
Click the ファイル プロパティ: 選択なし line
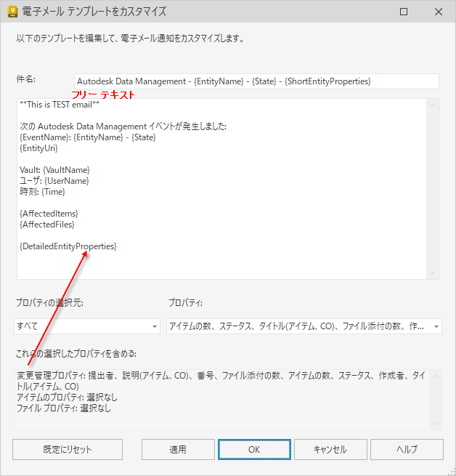pyautogui.click(x=64, y=408)
